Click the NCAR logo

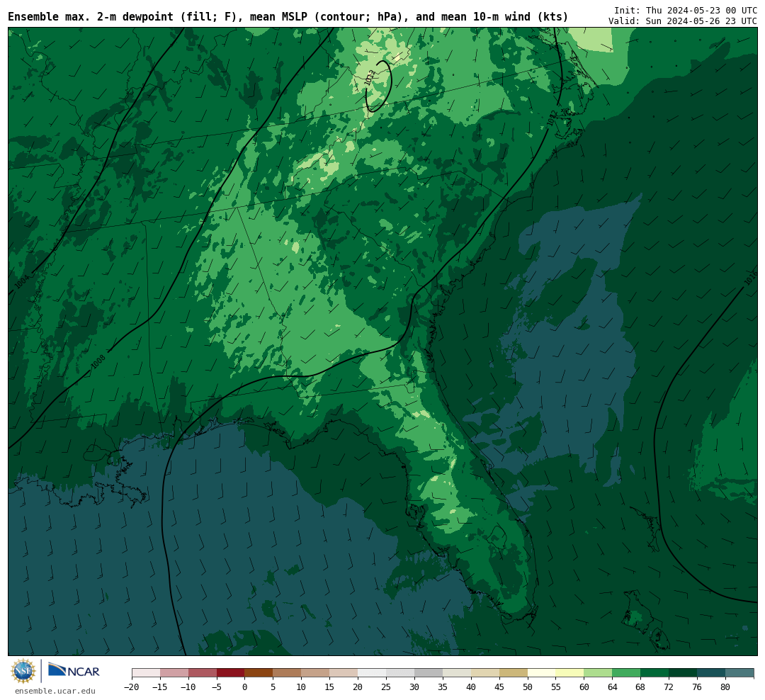point(74,670)
